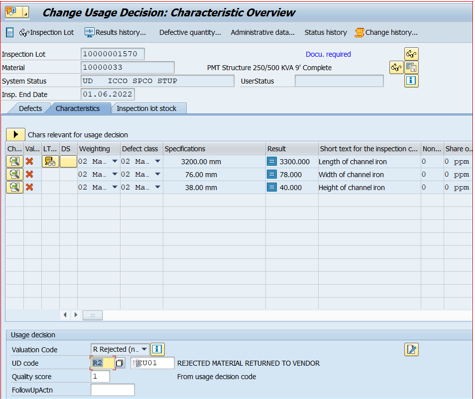475x399 pixels.
Task: Click the UD code field
Action: click(102, 363)
